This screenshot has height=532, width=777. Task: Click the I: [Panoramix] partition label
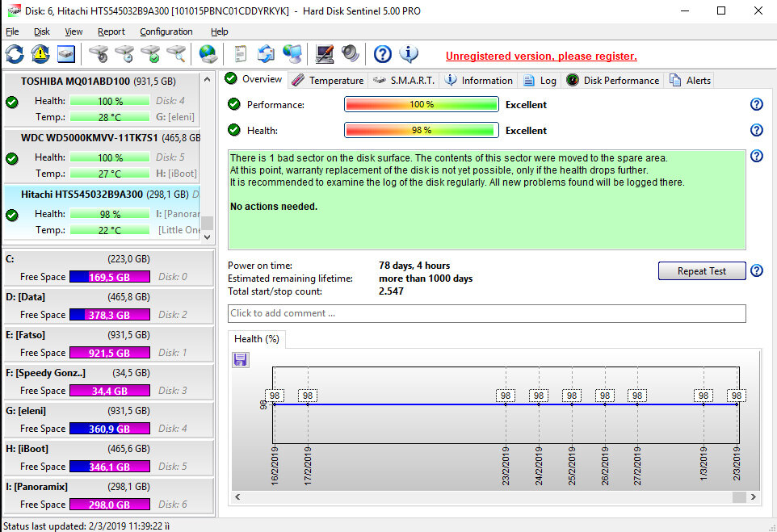[36, 487]
